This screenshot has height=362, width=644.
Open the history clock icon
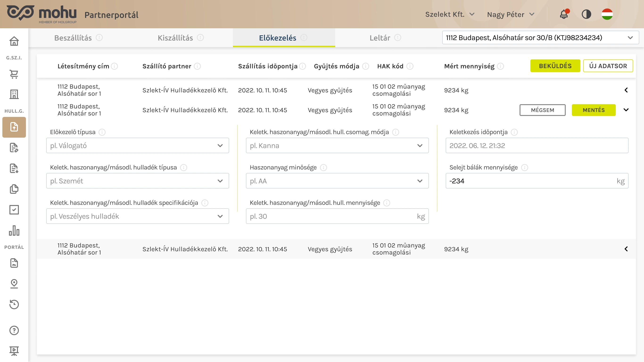point(14,304)
